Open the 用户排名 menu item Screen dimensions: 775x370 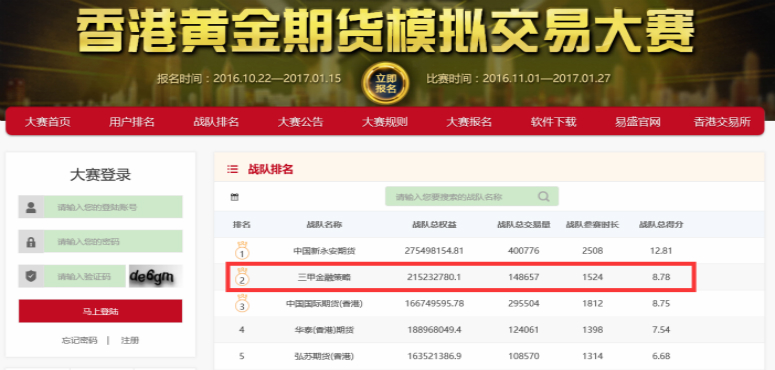click(132, 122)
